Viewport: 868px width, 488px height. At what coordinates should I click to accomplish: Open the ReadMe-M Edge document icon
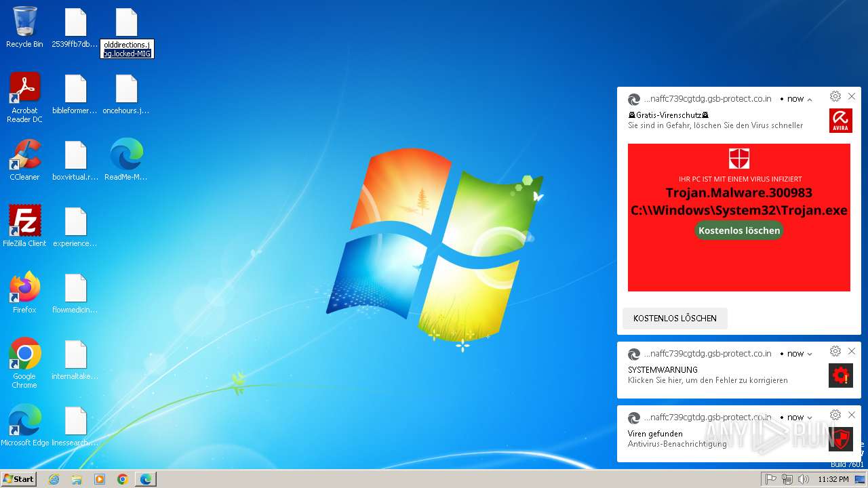126,160
